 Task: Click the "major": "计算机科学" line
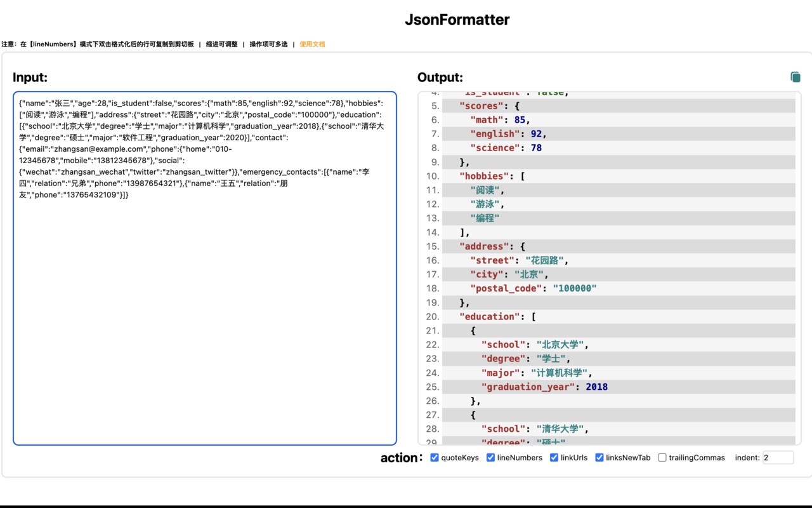pyautogui.click(x=619, y=372)
